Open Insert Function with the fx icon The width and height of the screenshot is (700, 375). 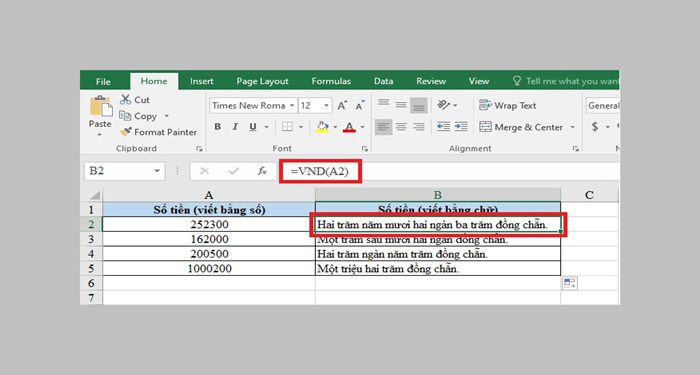[x=262, y=171]
